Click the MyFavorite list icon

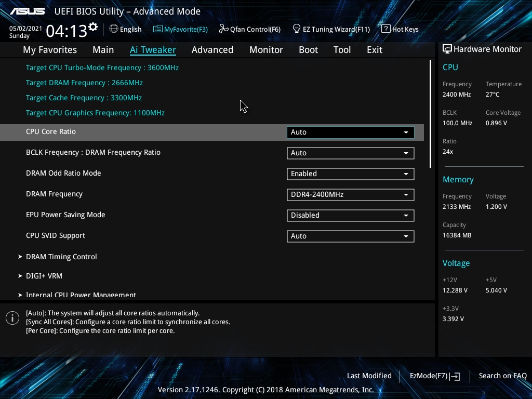tap(157, 29)
